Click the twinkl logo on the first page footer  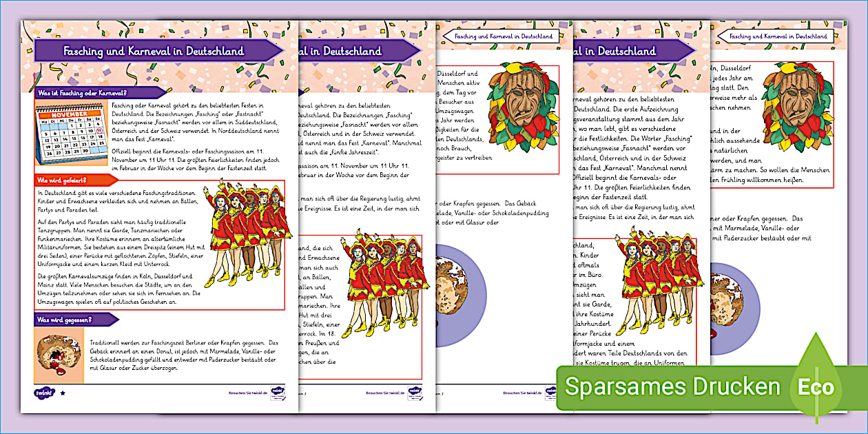click(45, 393)
